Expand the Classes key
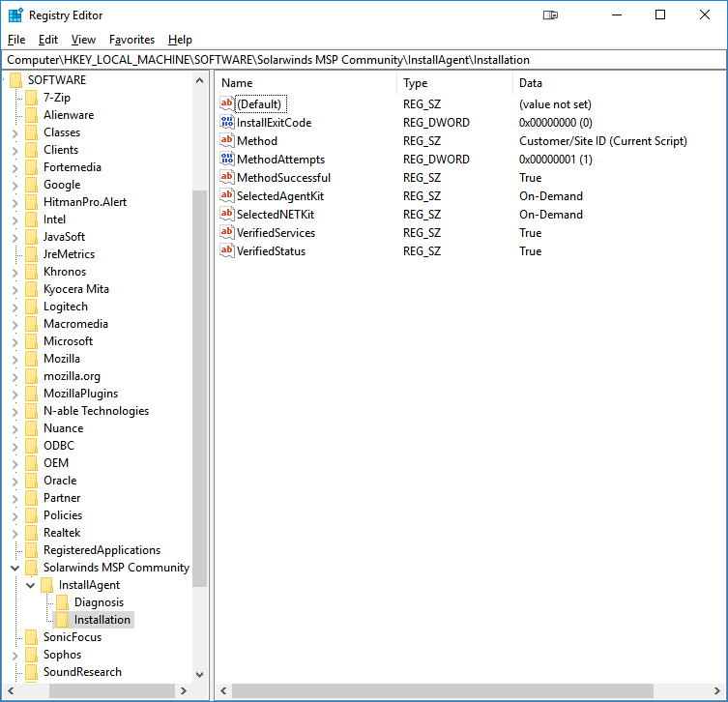 (15, 133)
